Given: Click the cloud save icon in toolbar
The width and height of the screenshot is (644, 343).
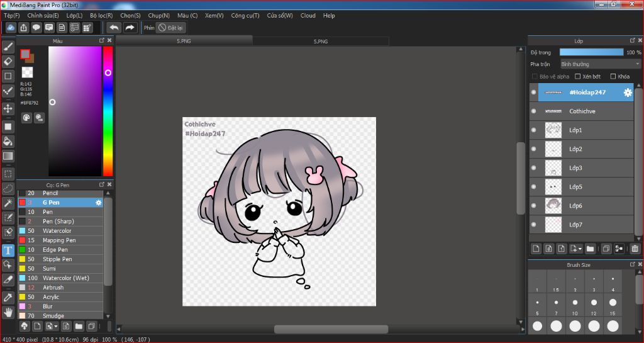Looking at the screenshot, I should point(11,28).
